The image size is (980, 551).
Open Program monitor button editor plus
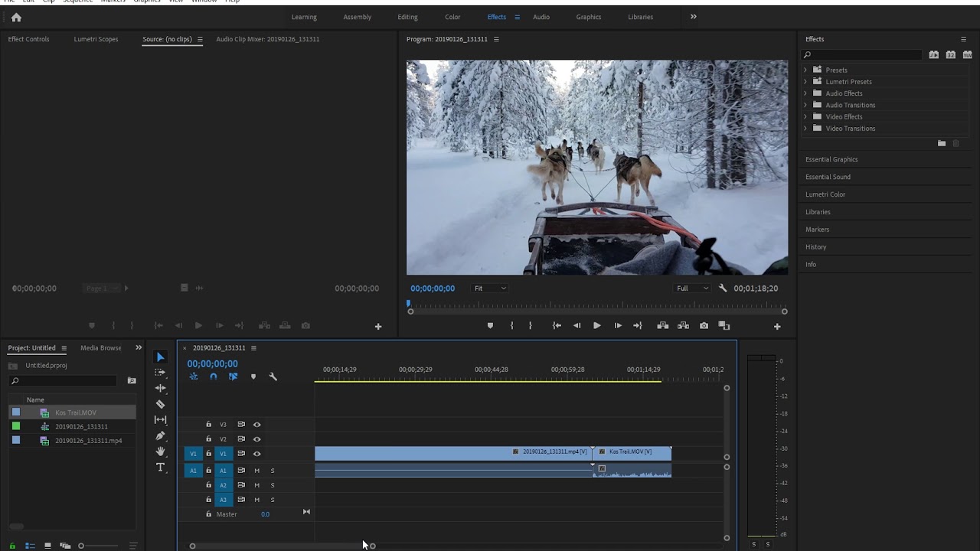point(777,326)
